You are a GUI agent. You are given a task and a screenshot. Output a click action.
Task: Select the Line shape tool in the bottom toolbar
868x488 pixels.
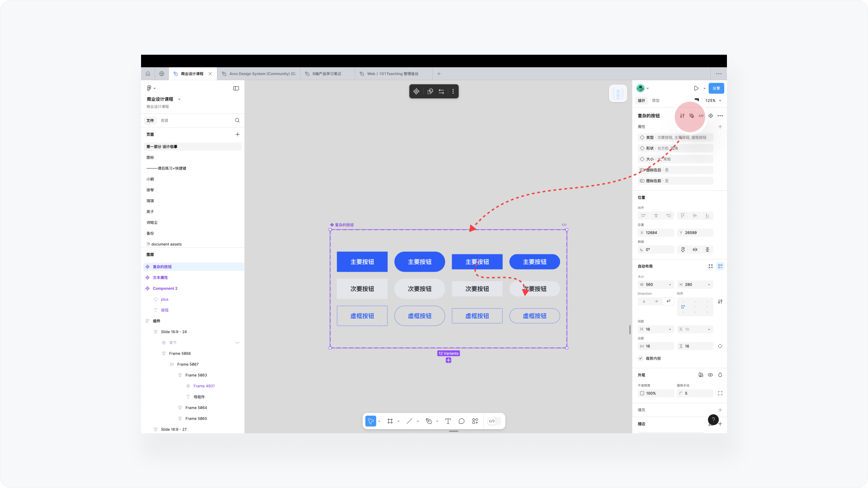point(410,421)
